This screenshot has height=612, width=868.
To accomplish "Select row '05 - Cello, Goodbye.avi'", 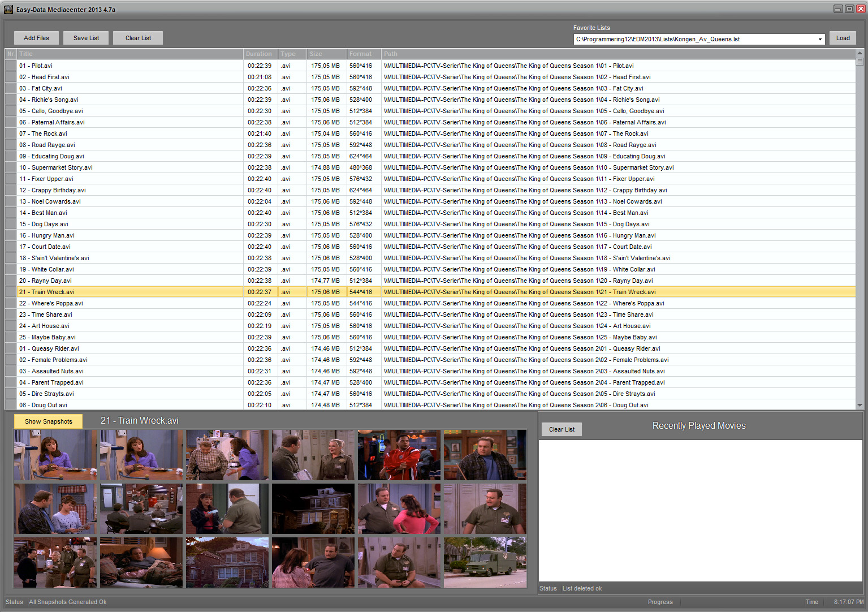I will tap(430, 111).
